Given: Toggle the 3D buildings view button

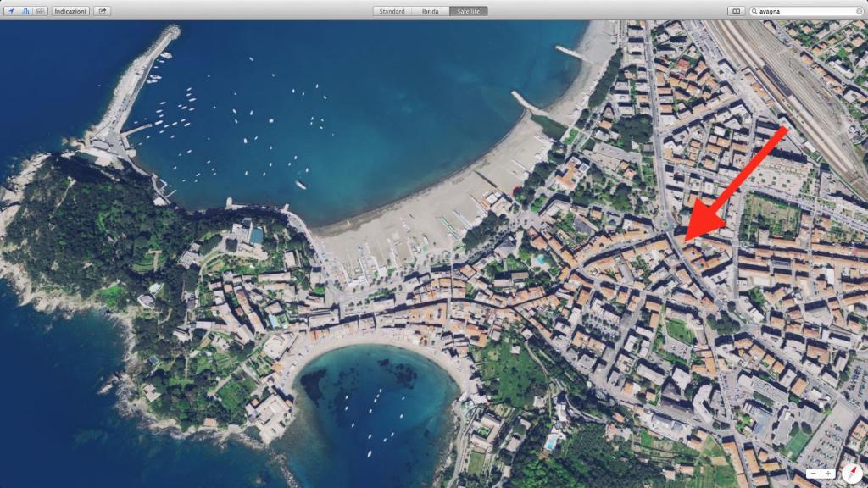Looking at the screenshot, I should coord(25,11).
